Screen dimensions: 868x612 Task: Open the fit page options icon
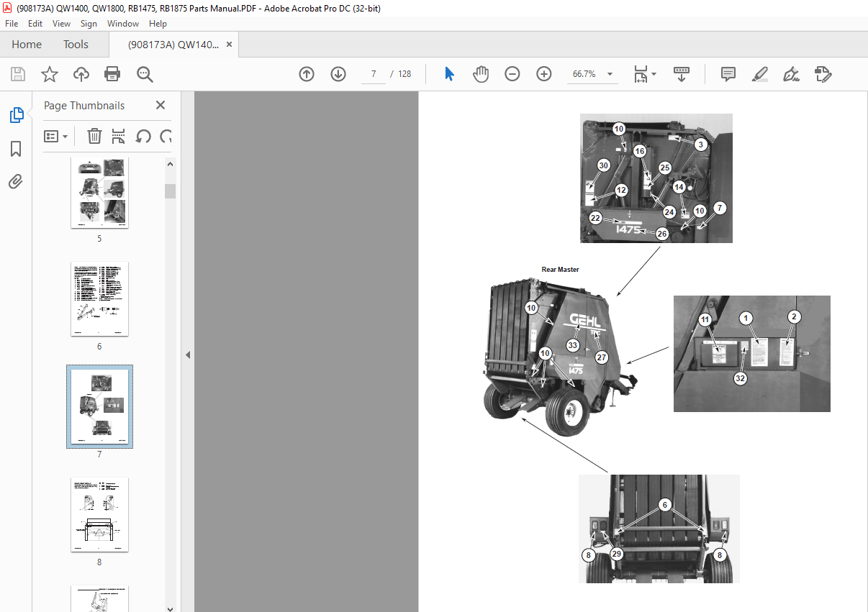[645, 74]
